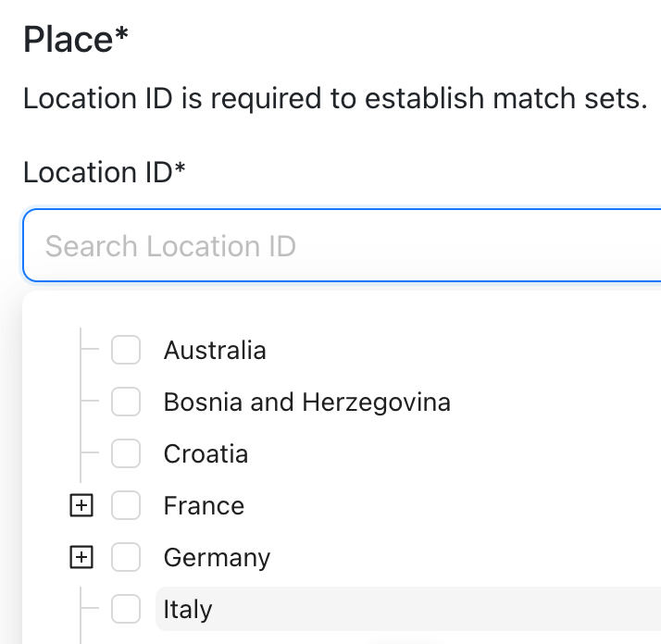The height and width of the screenshot is (644, 661).
Task: Click the Location ID field label
Action: [x=97, y=172]
